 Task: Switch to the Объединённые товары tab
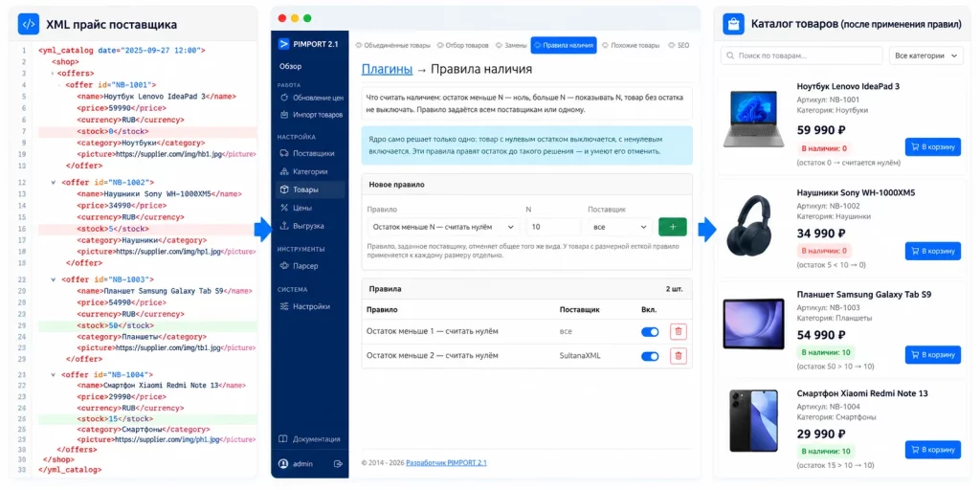pyautogui.click(x=393, y=45)
